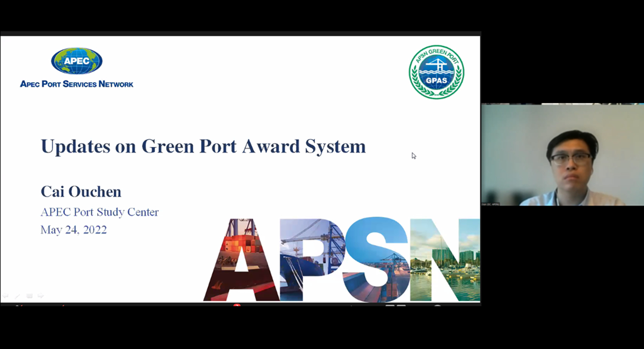Open the slideshow pen pointer tool
The height and width of the screenshot is (349, 644).
coord(17,296)
